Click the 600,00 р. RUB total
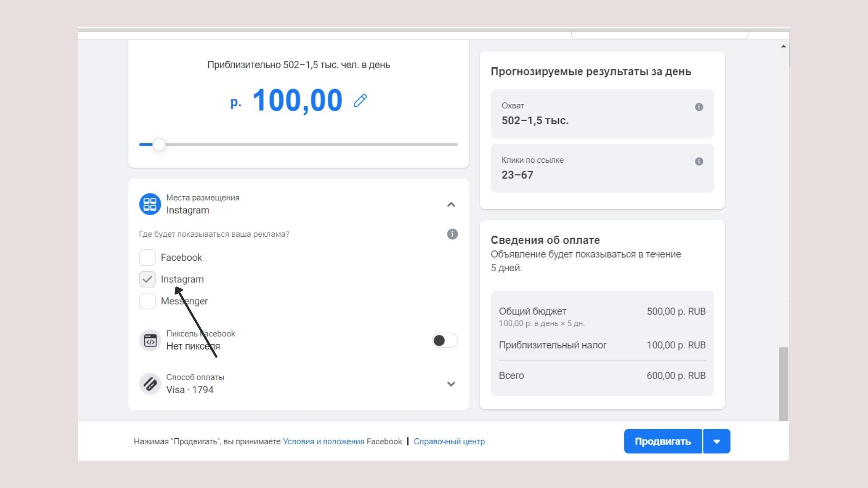This screenshot has width=868, height=488. tap(676, 375)
